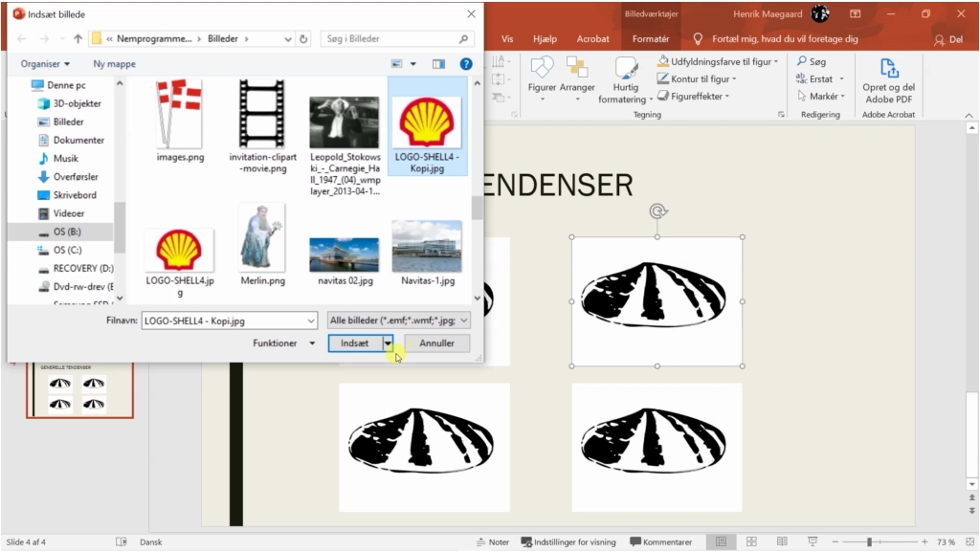Select slide 4 thumbnail in panel

pos(79,389)
